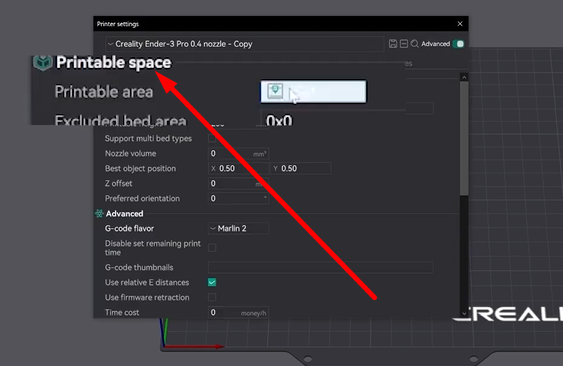The width and height of the screenshot is (563, 366).
Task: Click the Time cost label
Action: (x=122, y=312)
